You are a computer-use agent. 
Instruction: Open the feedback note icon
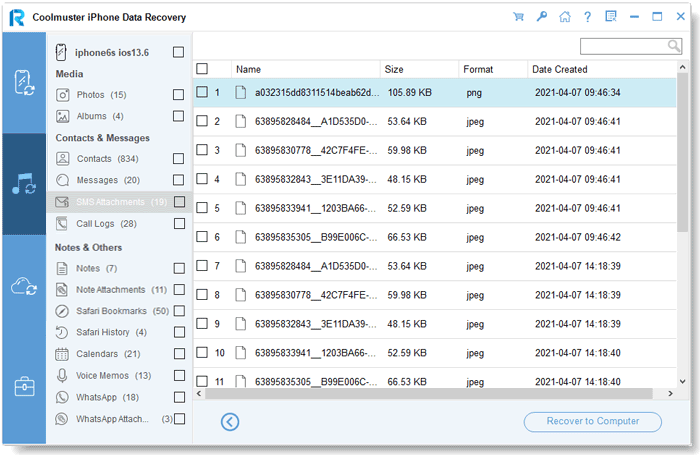tap(611, 17)
